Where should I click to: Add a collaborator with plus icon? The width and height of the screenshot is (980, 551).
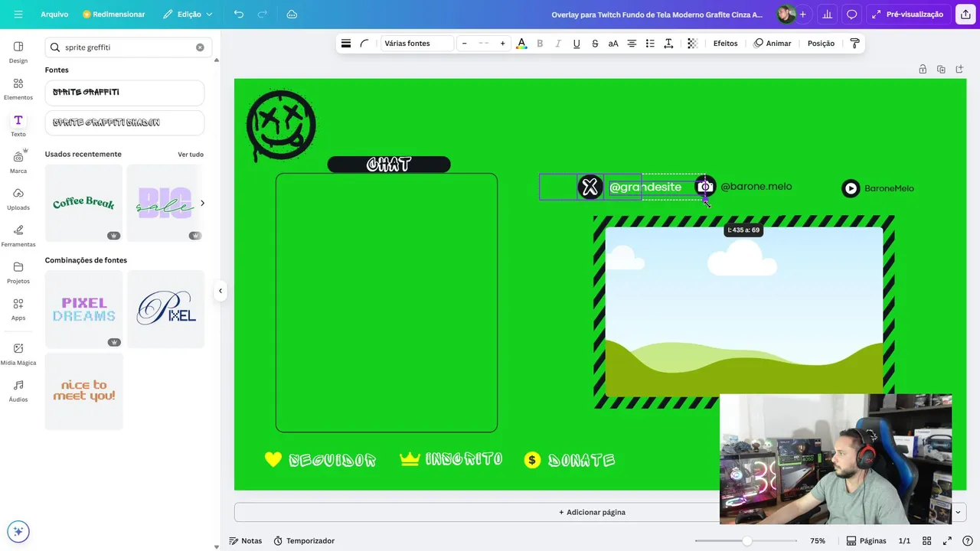click(x=802, y=15)
